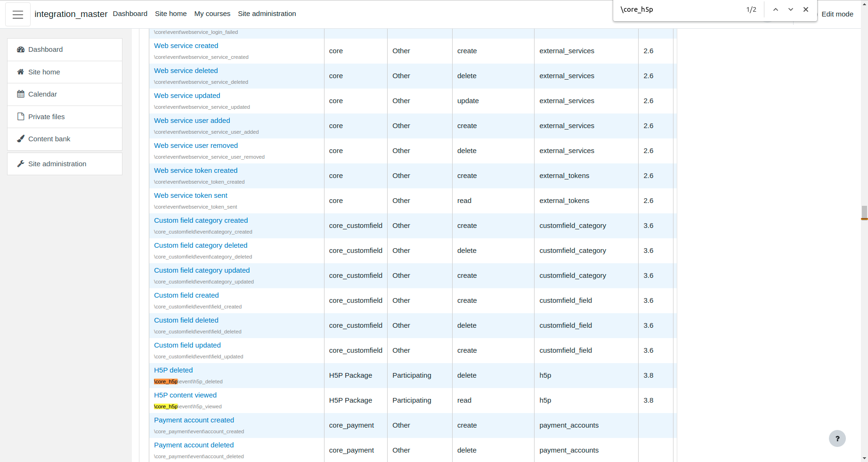The image size is (868, 462).
Task: Open Dashboard in top navigation
Action: (130, 14)
